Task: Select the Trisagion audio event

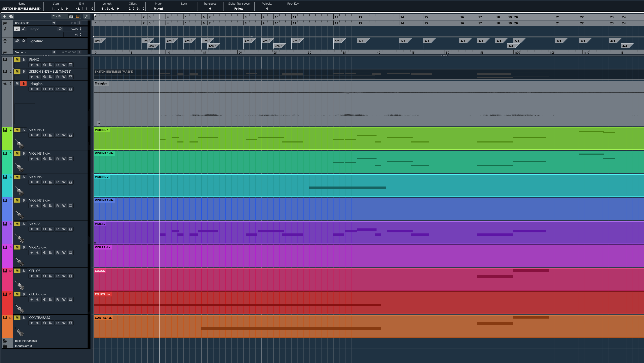Action: [x=369, y=103]
